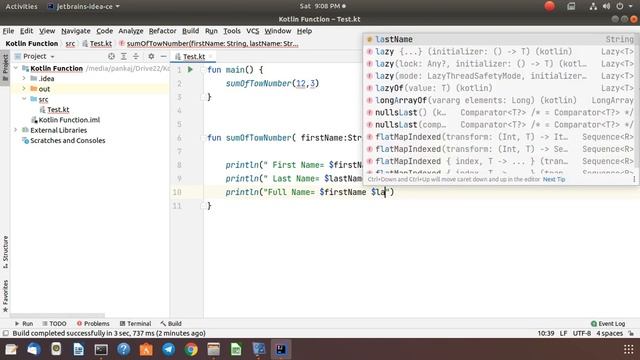Click the run gutter icon beside fun main
640x360 pixels.
point(190,70)
